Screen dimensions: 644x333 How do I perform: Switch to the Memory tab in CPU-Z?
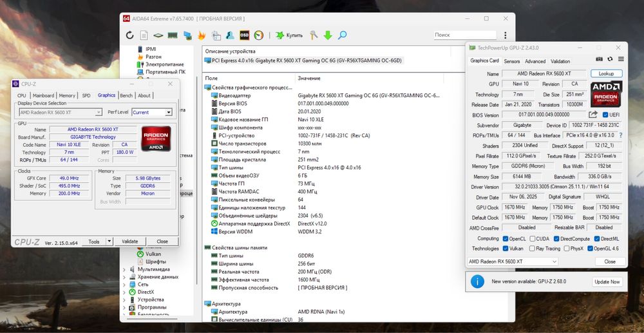[67, 95]
